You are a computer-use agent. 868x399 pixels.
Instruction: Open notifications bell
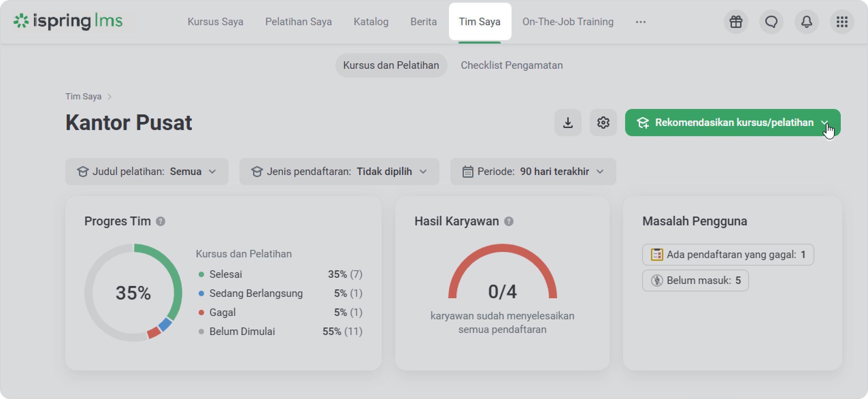[806, 22]
